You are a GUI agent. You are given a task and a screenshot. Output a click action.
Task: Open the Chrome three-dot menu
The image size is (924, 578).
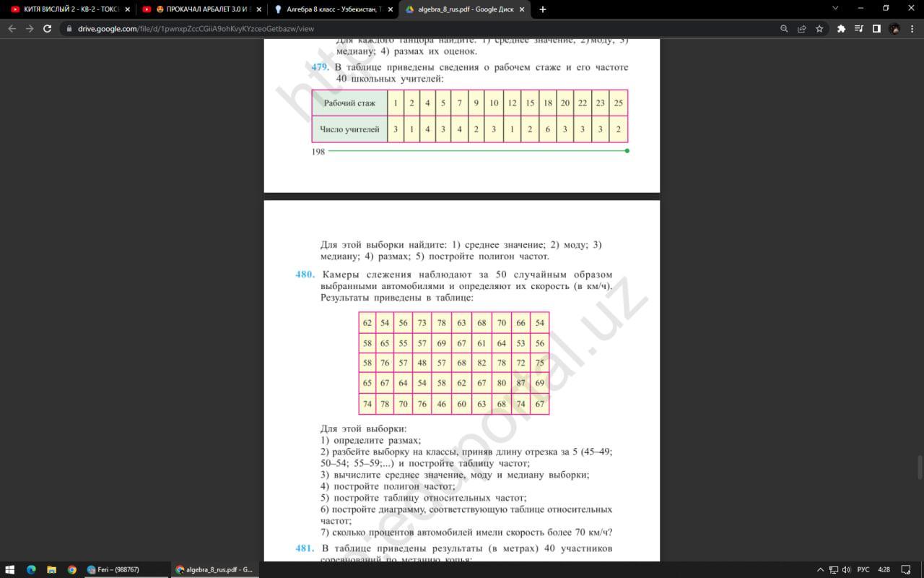pos(912,29)
